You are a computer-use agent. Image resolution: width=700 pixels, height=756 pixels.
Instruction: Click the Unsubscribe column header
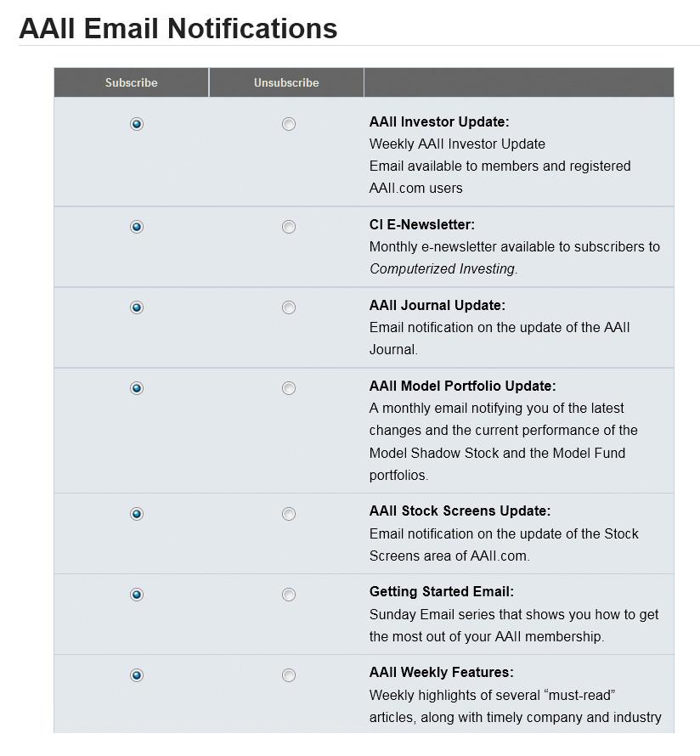(x=286, y=82)
